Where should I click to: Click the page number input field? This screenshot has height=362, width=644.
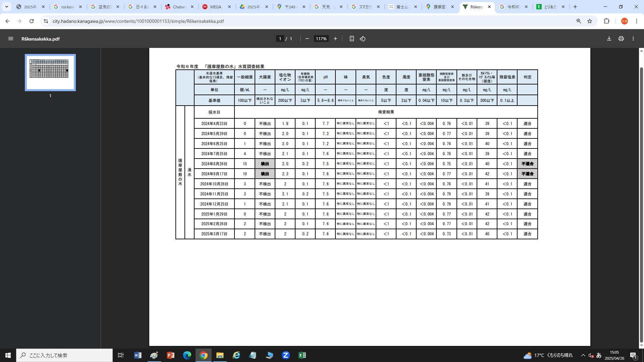(x=280, y=39)
